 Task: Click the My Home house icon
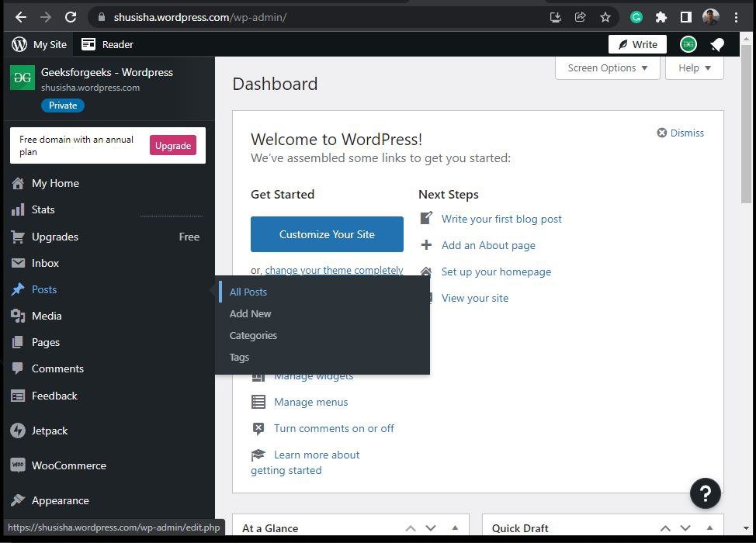pyautogui.click(x=18, y=183)
